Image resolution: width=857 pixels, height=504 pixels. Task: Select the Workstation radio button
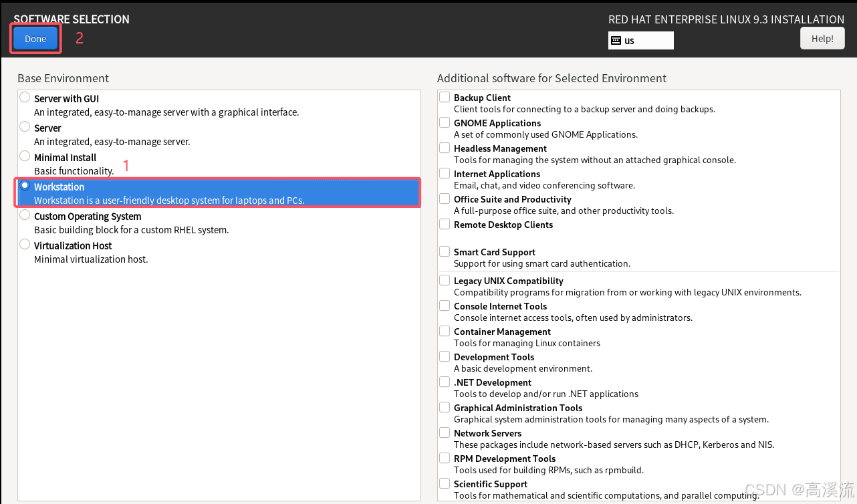click(x=25, y=185)
